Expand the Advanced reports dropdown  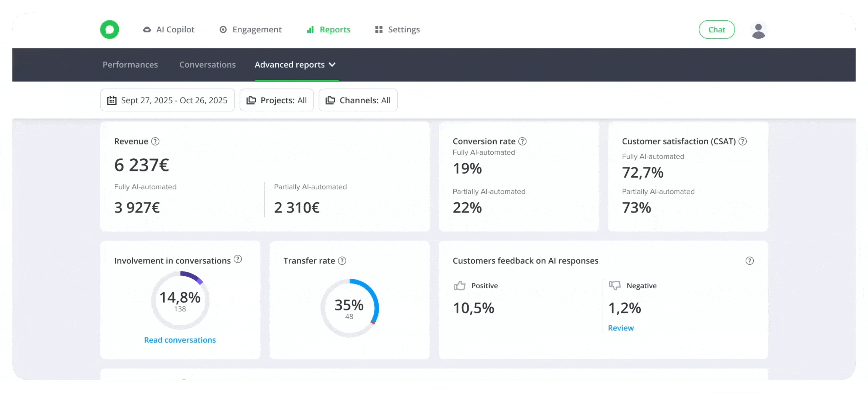pos(332,65)
